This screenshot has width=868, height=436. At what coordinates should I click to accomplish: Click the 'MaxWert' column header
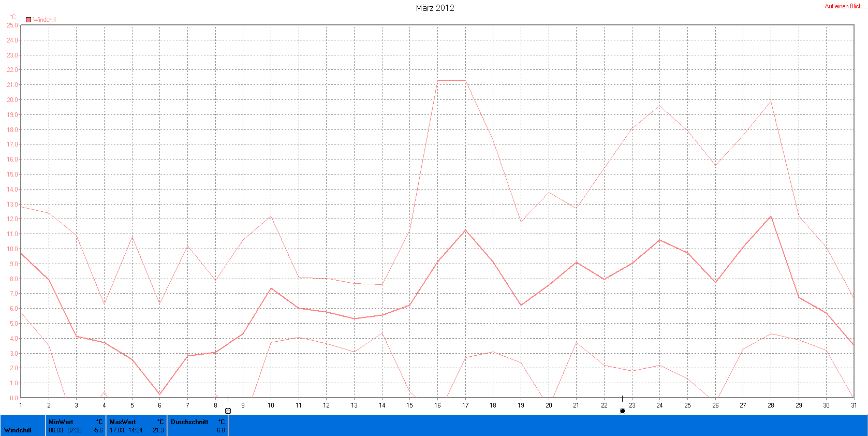[x=123, y=422]
